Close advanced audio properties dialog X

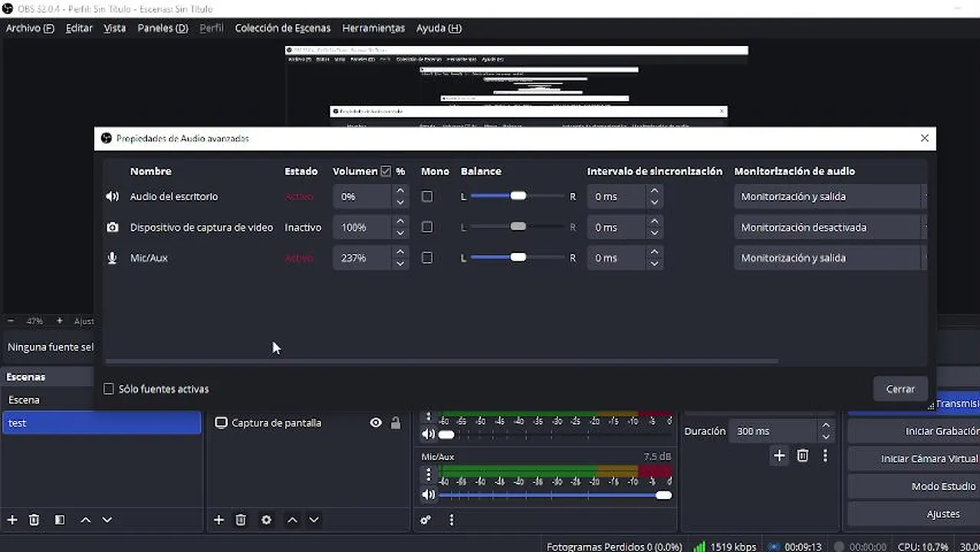(x=924, y=138)
